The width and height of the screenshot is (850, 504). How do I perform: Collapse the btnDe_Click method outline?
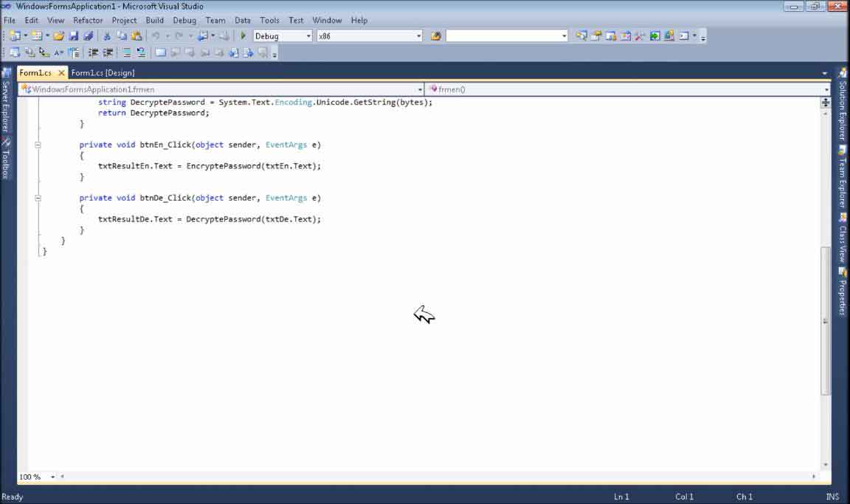click(38, 198)
